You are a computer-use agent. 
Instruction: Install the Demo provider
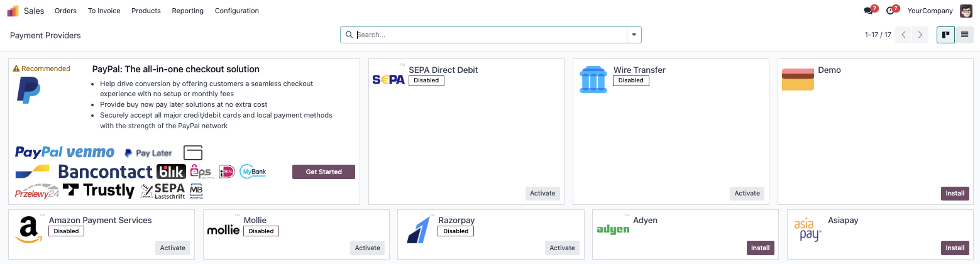pyautogui.click(x=955, y=194)
